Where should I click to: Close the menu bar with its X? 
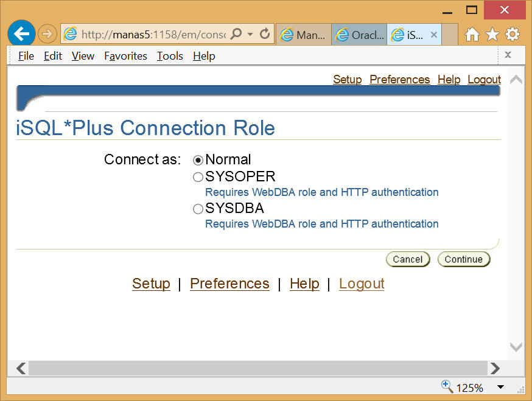coord(508,55)
